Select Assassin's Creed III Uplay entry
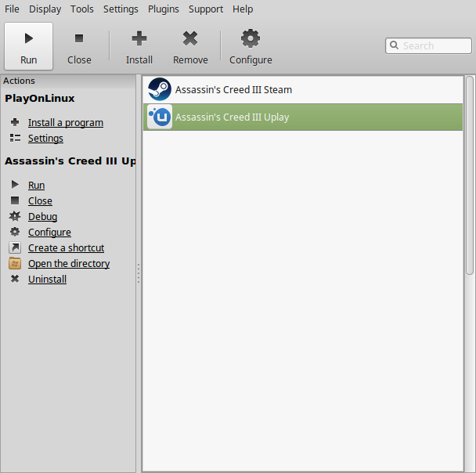This screenshot has height=473, width=476. (303, 117)
